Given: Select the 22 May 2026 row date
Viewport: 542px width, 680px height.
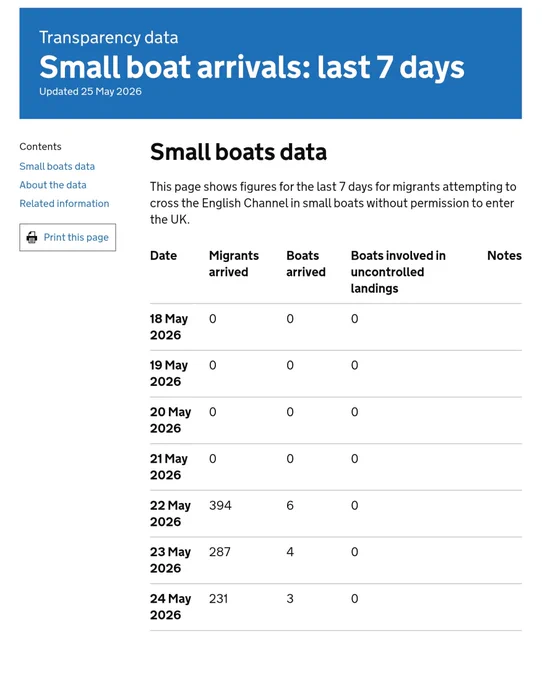Looking at the screenshot, I should click(x=170, y=513).
